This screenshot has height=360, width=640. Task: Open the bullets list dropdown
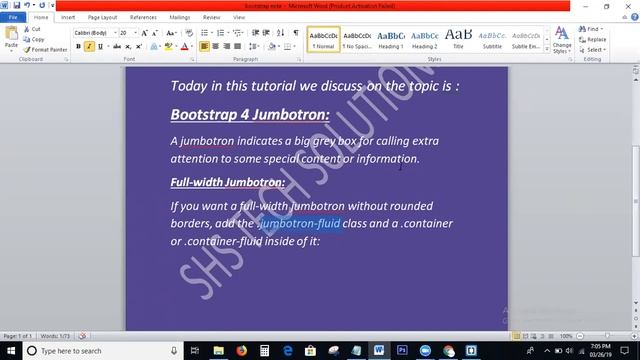tap(212, 33)
